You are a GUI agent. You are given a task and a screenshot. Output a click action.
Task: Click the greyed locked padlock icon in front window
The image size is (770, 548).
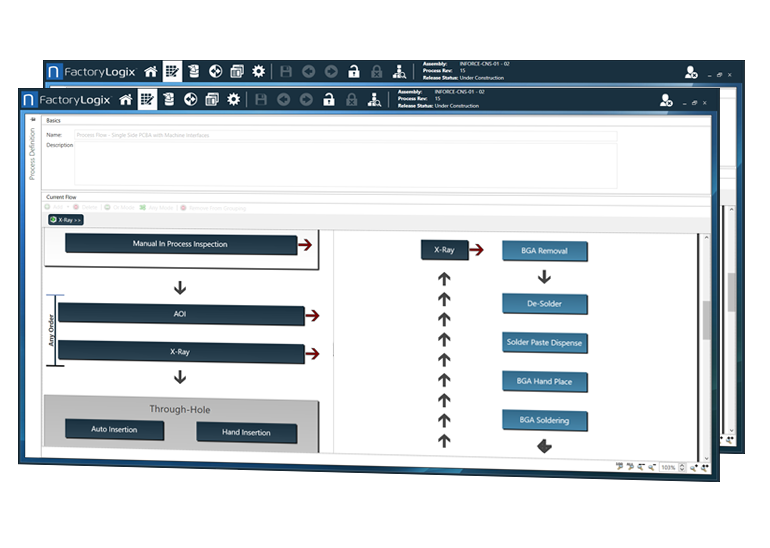tap(352, 100)
